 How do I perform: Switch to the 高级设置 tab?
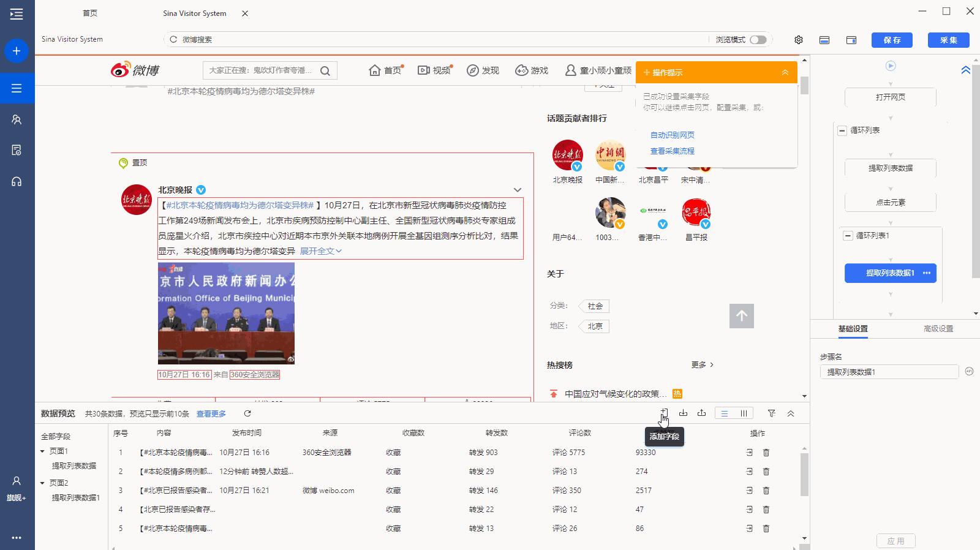click(938, 329)
